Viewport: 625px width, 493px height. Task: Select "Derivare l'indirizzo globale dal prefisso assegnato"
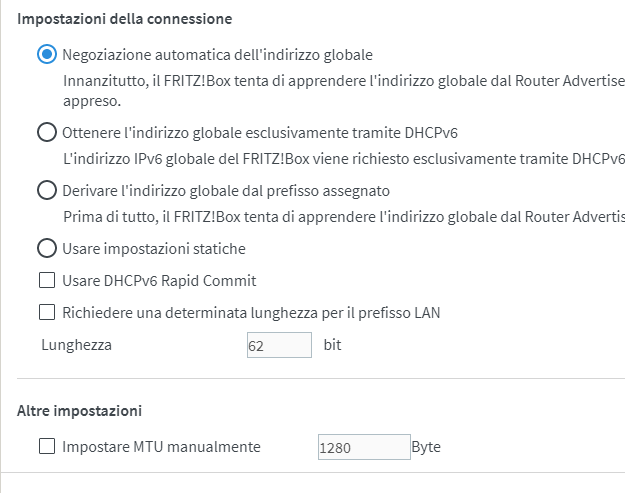(47, 190)
